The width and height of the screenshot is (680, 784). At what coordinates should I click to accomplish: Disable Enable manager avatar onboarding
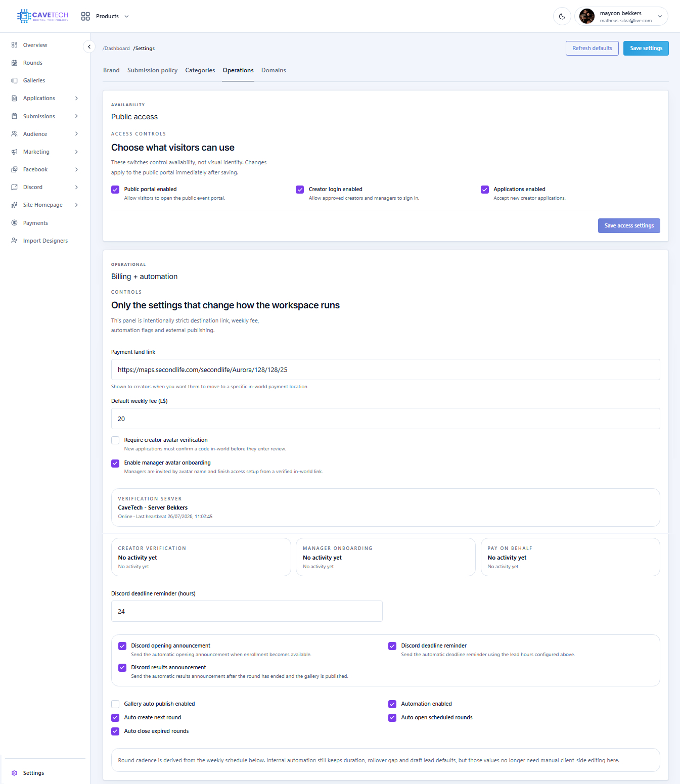pos(115,463)
